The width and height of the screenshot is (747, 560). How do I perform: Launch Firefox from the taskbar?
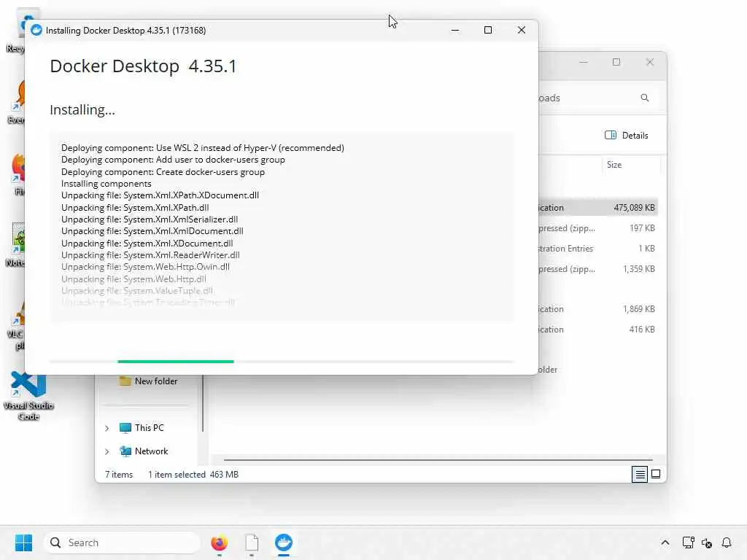219,542
